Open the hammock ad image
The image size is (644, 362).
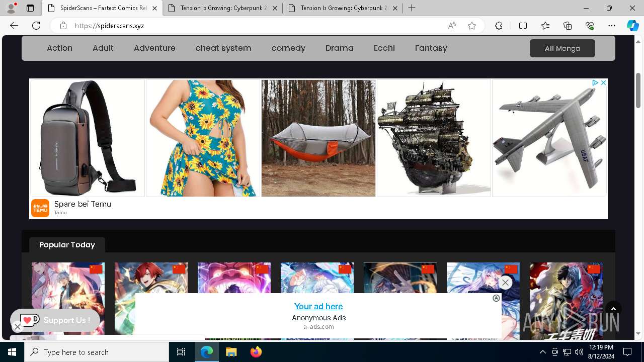click(318, 138)
